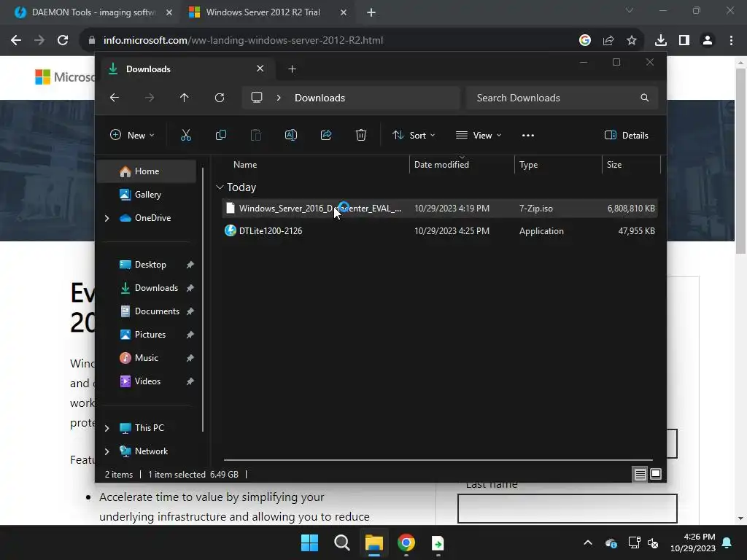
Task: Open the taskbar clock and date
Action: click(x=693, y=542)
